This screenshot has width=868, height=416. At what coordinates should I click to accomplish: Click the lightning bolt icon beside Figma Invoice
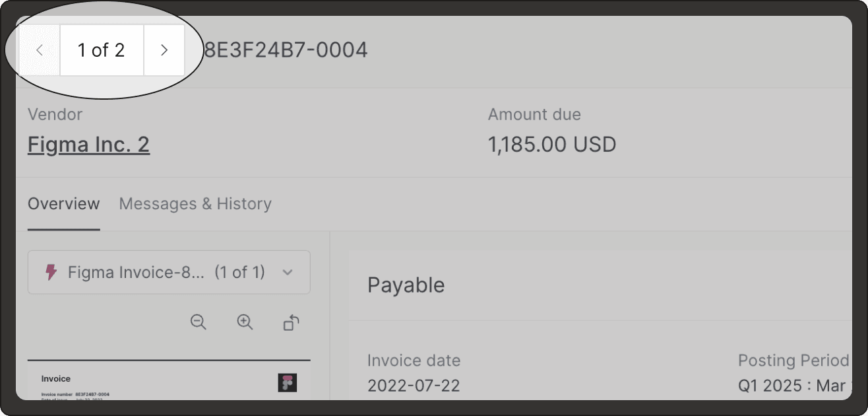click(51, 272)
